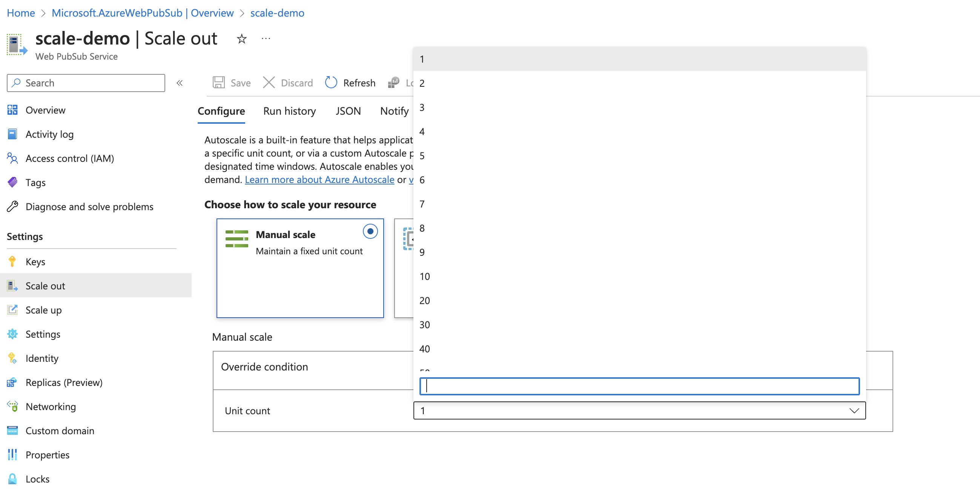Image resolution: width=980 pixels, height=501 pixels.
Task: Click the Scale out sidebar icon
Action: pos(12,285)
